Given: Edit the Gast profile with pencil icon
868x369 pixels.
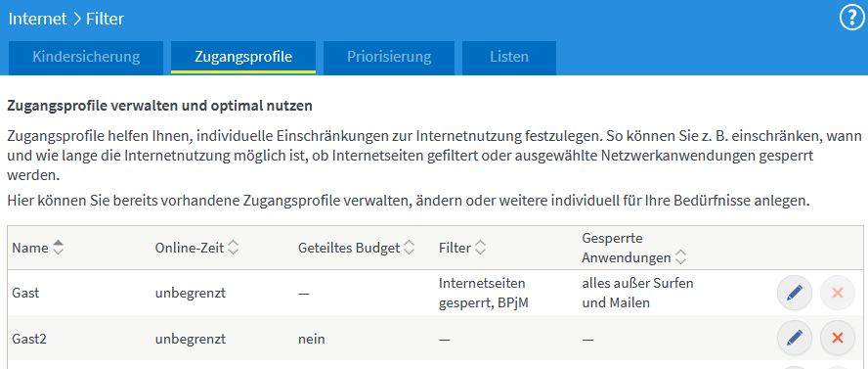Looking at the screenshot, I should [x=795, y=293].
